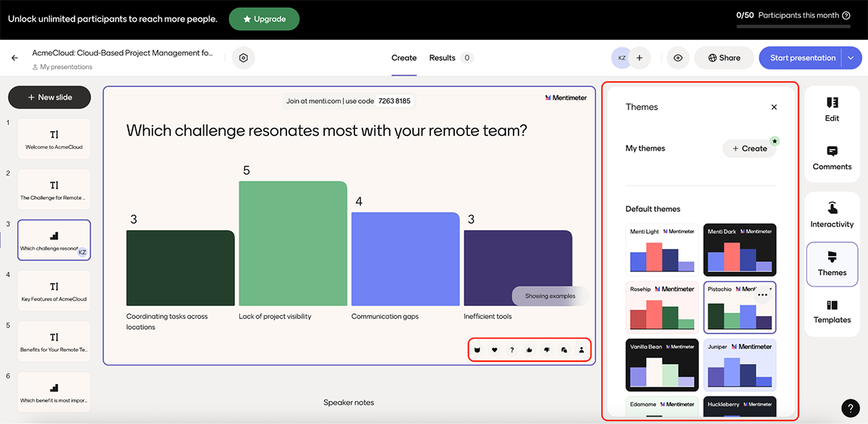868x424 pixels.
Task: Select the Menti Dark theme swatch
Action: point(740,250)
